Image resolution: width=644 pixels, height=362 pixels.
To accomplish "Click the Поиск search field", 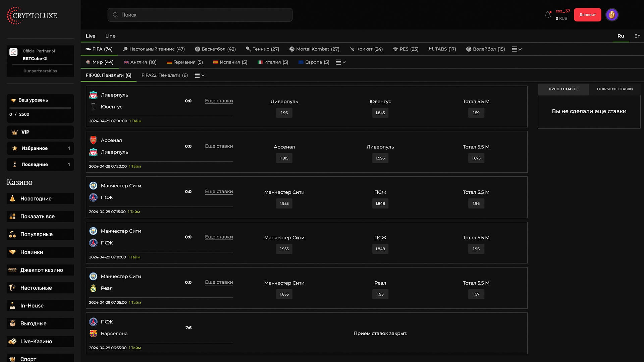I will pyautogui.click(x=200, y=15).
